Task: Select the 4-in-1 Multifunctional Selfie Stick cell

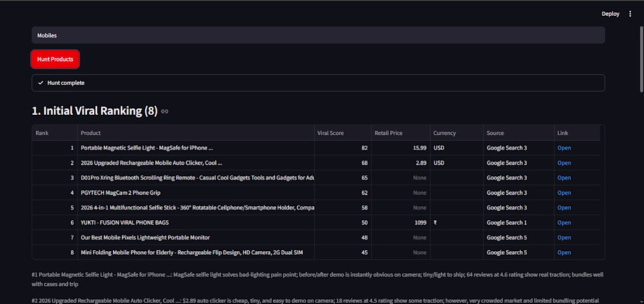Action: (x=196, y=207)
